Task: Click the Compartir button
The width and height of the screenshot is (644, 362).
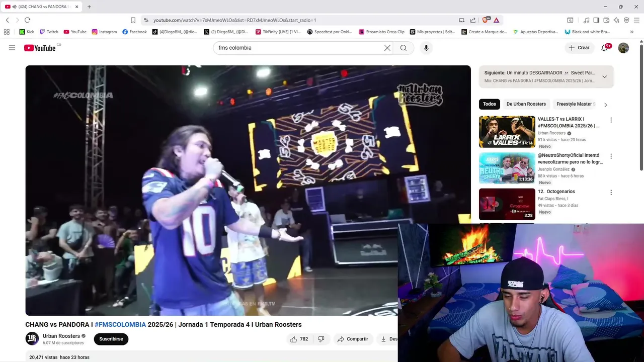Action: tap(353, 339)
